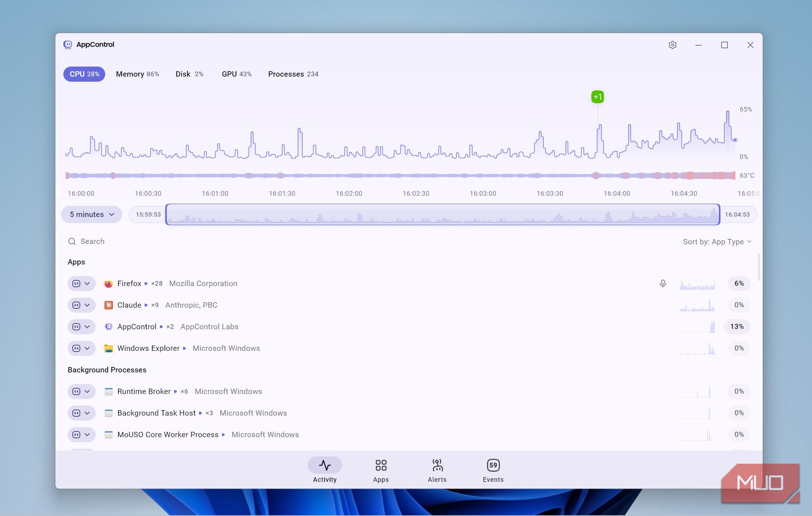812x516 pixels.
Task: Click the Claude app icon
Action: pos(108,305)
